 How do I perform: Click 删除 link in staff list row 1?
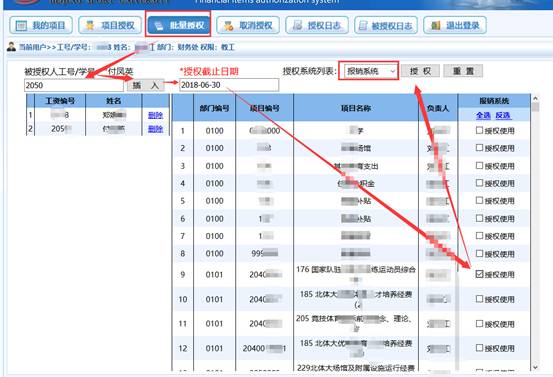155,115
